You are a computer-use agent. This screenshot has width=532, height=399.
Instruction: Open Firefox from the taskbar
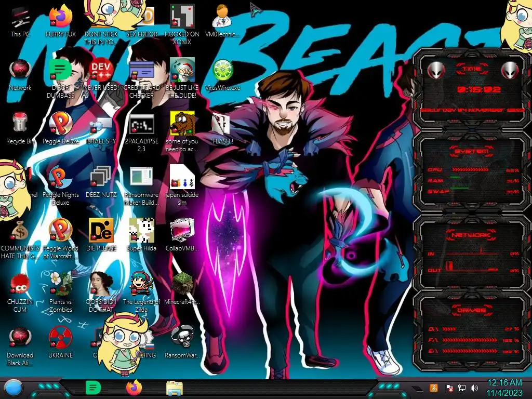134,388
